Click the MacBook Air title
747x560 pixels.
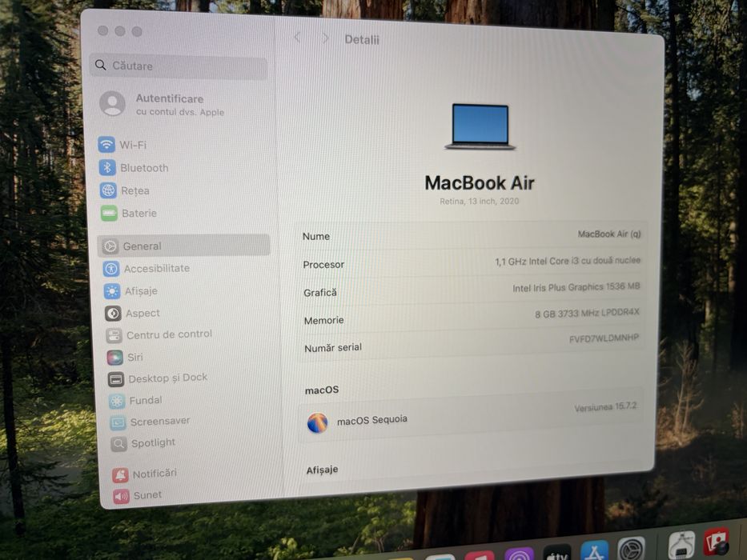click(480, 183)
